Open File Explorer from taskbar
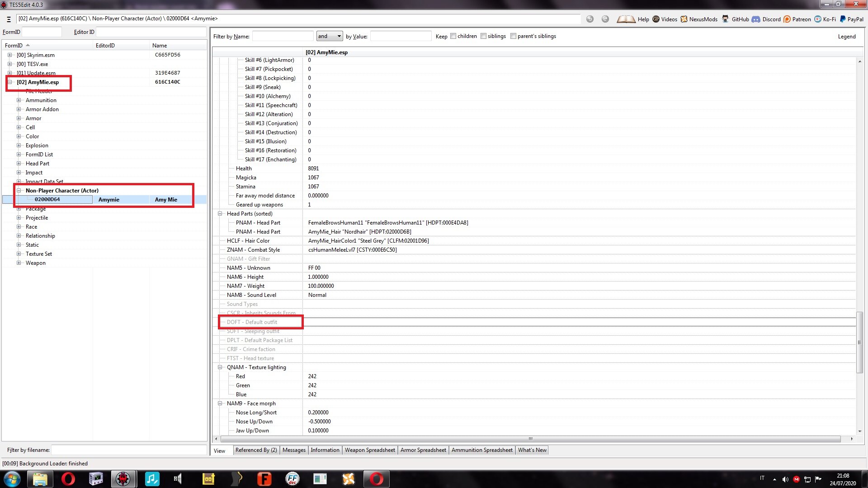This screenshot has height=488, width=868. (40, 479)
